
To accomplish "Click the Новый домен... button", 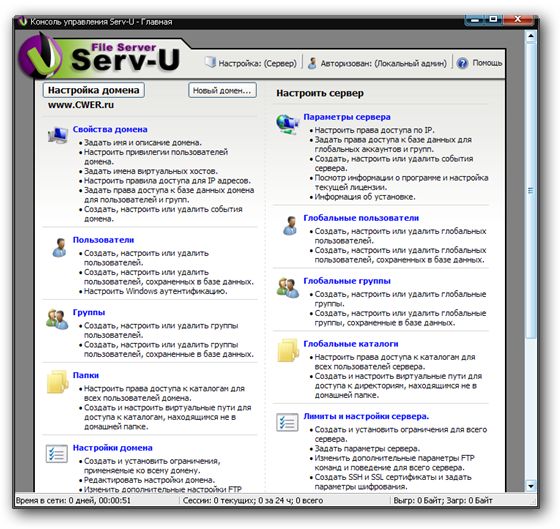I will point(222,90).
